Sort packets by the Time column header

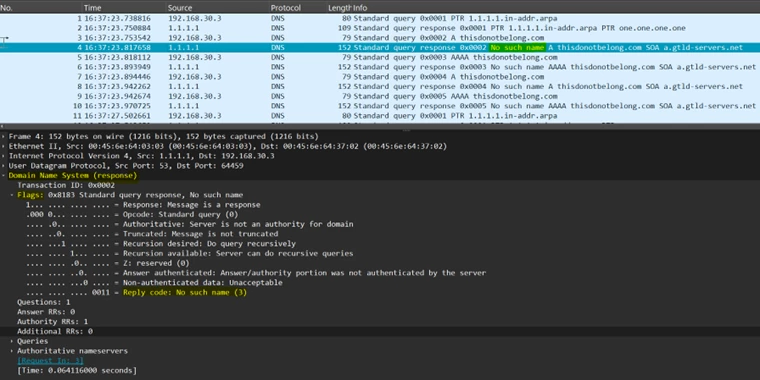pos(124,7)
